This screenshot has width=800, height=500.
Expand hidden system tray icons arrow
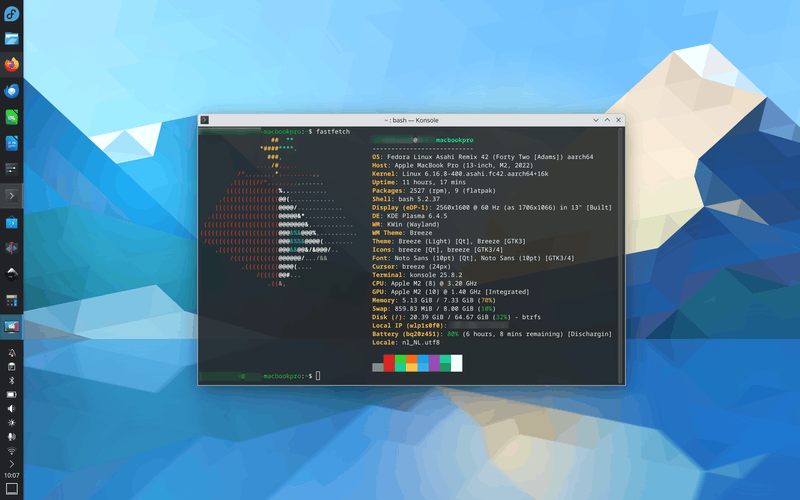(11, 464)
